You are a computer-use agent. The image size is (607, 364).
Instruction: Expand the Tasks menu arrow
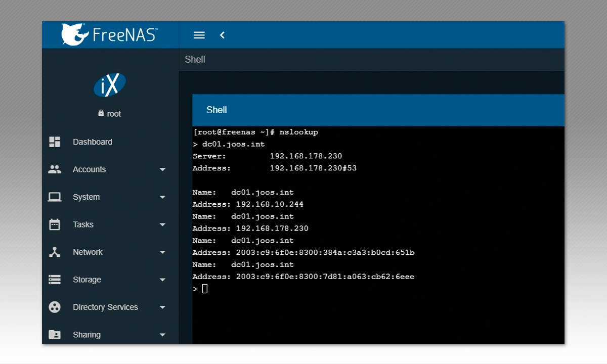coord(162,224)
